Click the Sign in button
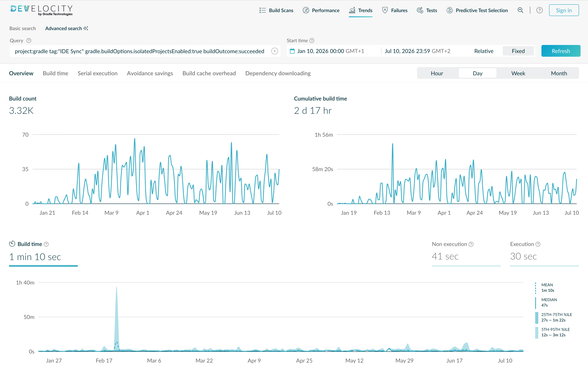The height and width of the screenshot is (368, 588). (x=564, y=10)
